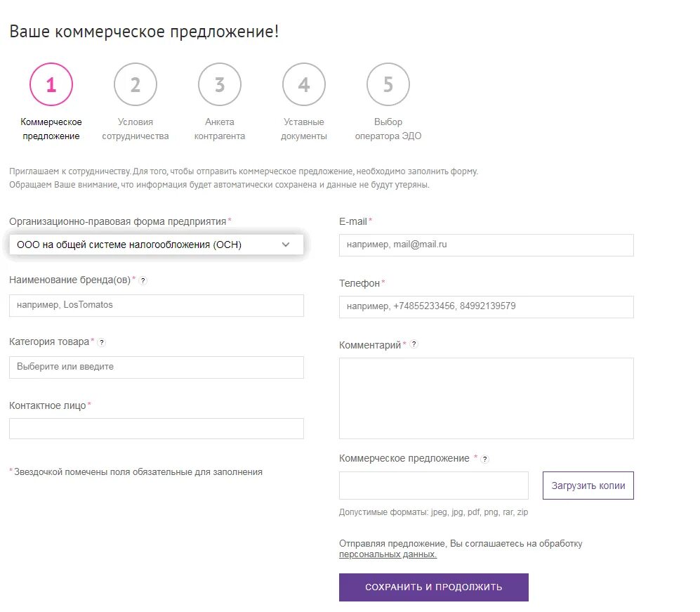Click the brand name input field
The image size is (700, 612).
click(157, 306)
